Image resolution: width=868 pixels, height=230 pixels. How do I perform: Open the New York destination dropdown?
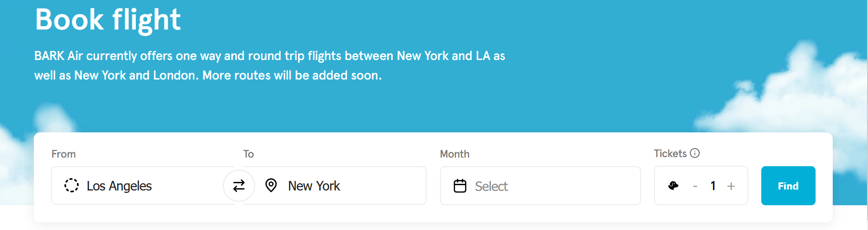[x=314, y=186]
